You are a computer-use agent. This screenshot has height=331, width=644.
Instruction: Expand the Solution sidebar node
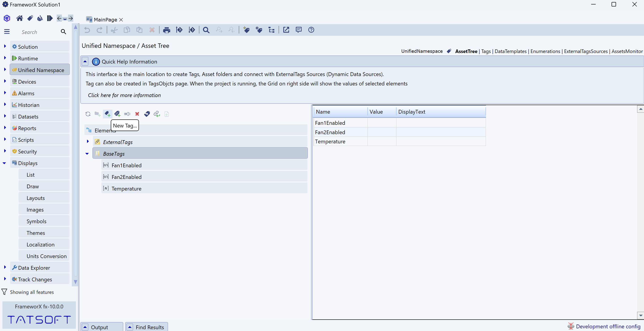coord(5,46)
